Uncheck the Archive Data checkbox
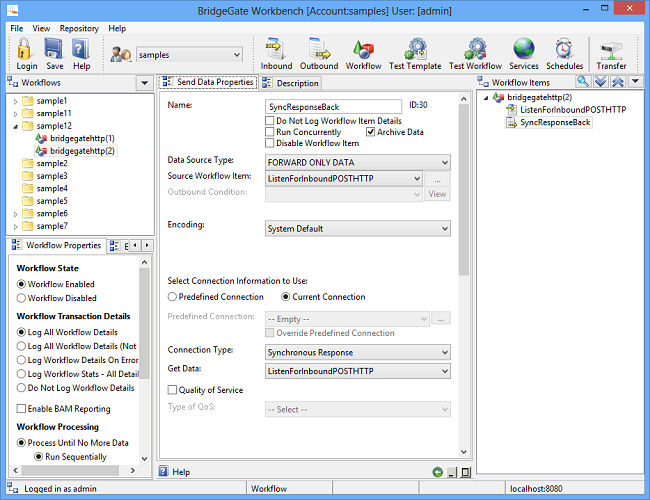The height and width of the screenshot is (500, 650). (371, 132)
